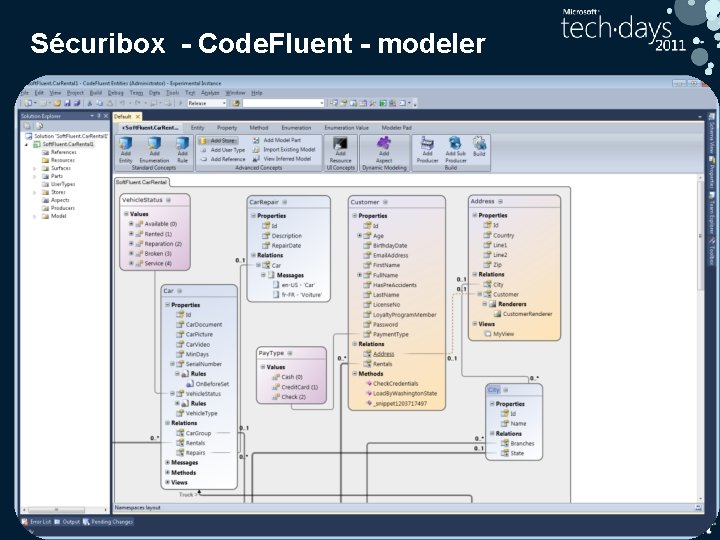The width and height of the screenshot is (720, 540).
Task: Click the Add Resource icon
Action: pos(340,150)
